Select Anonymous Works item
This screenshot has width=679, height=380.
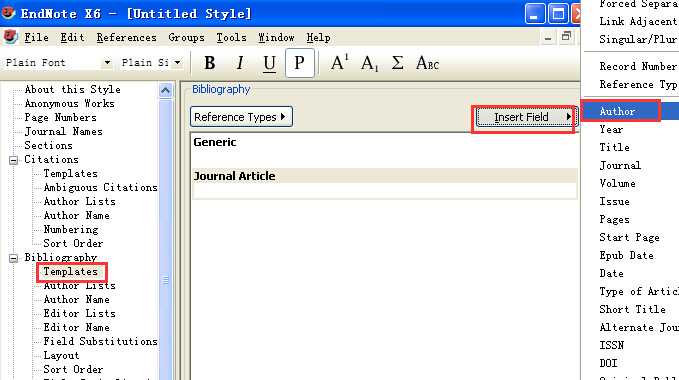pyautogui.click(x=69, y=103)
